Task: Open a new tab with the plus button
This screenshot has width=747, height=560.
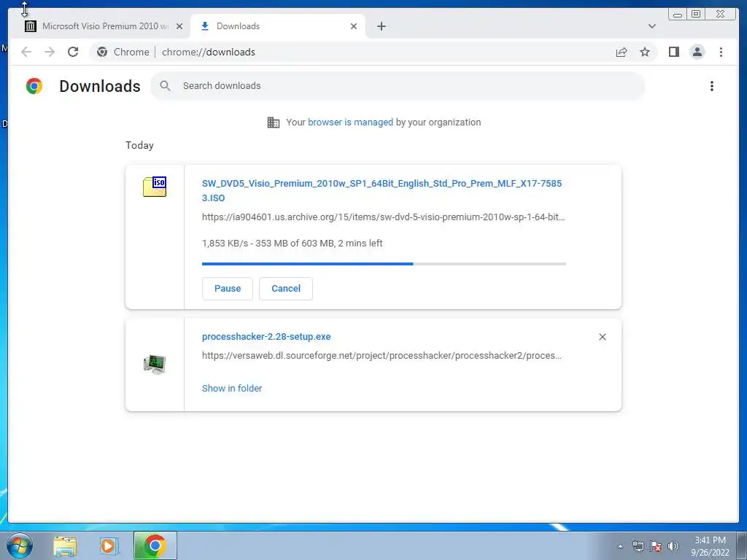Action: [x=381, y=26]
